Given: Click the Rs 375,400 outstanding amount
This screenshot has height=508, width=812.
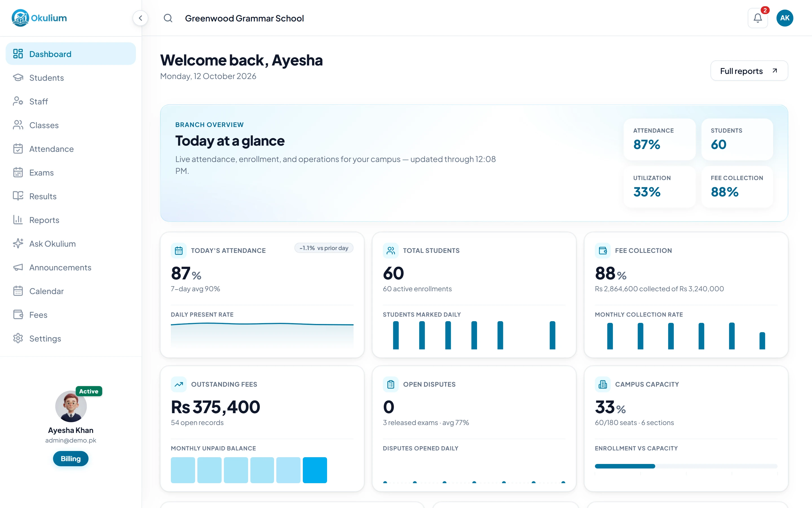Looking at the screenshot, I should click(215, 407).
